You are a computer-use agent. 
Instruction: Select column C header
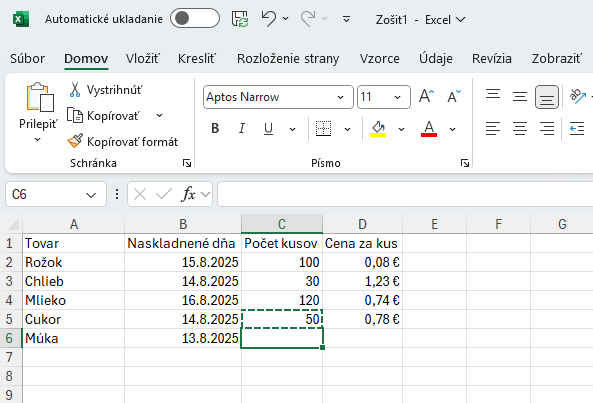click(282, 224)
